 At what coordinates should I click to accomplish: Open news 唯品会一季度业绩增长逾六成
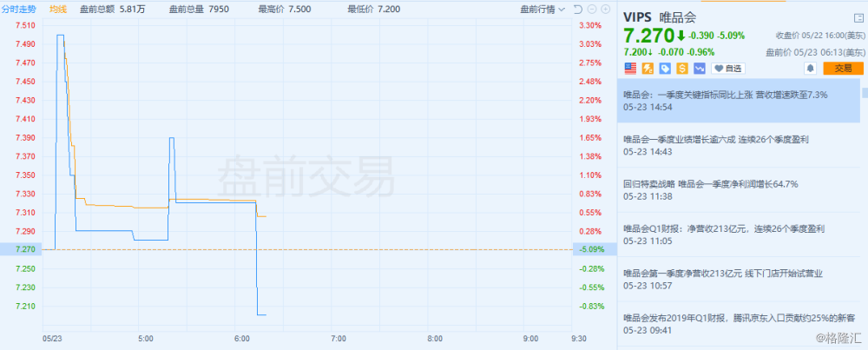pyautogui.click(x=716, y=139)
